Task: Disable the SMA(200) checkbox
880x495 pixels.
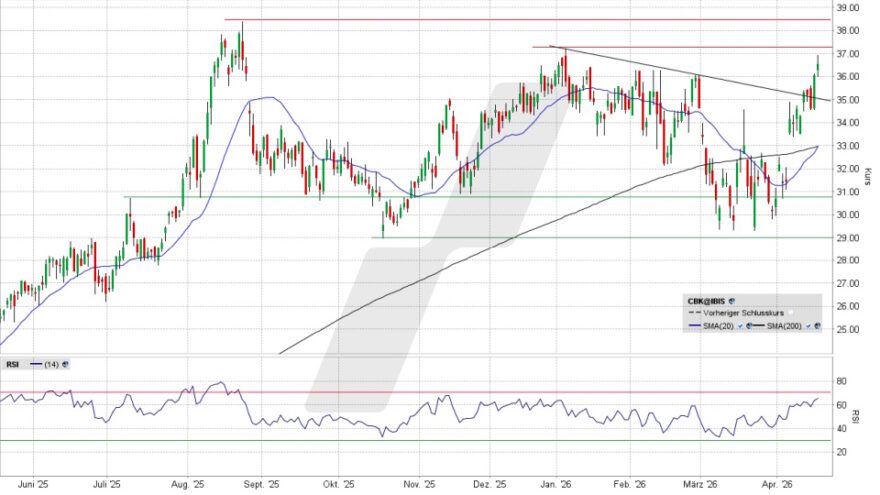Action: (808, 327)
